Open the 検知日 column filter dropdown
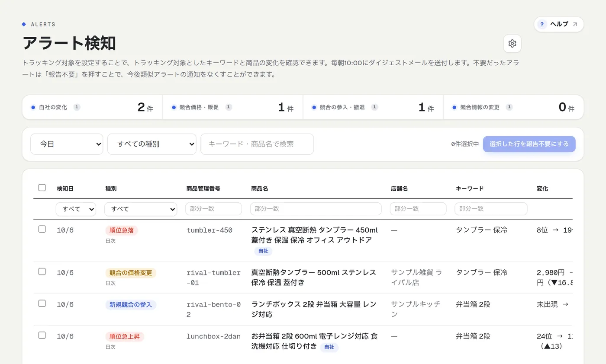Viewport: 606px width, 364px height. point(76,209)
